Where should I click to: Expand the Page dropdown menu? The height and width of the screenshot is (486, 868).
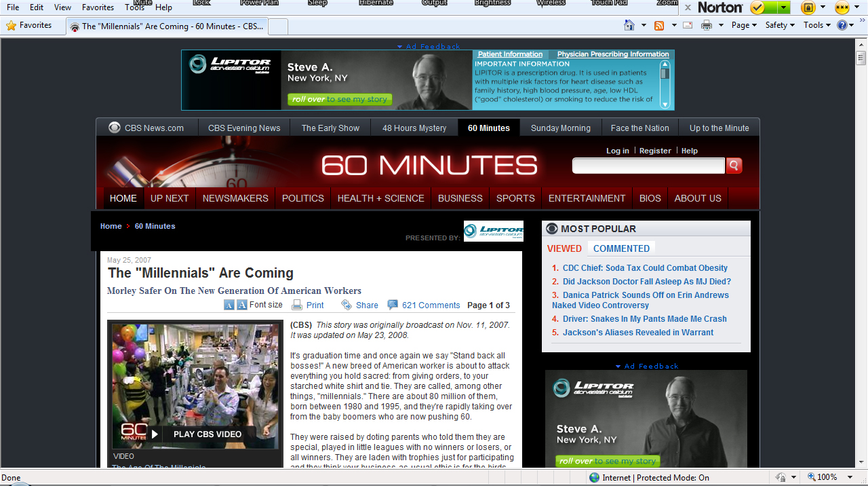(744, 25)
